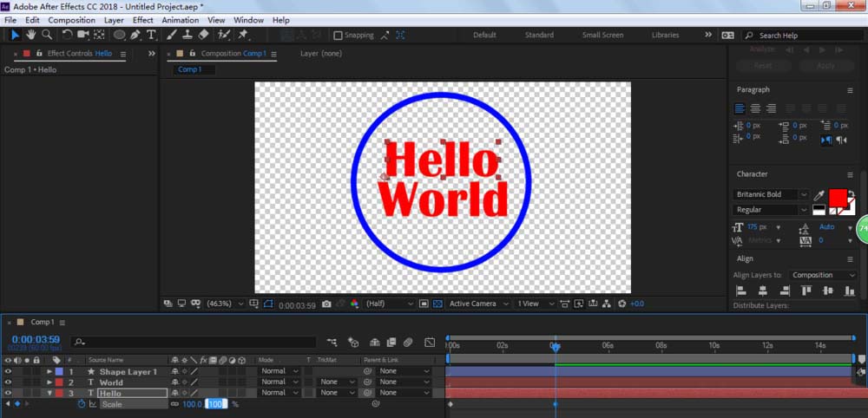868x418 pixels.
Task: Pick the Pen tool in toolbar
Action: (136, 35)
